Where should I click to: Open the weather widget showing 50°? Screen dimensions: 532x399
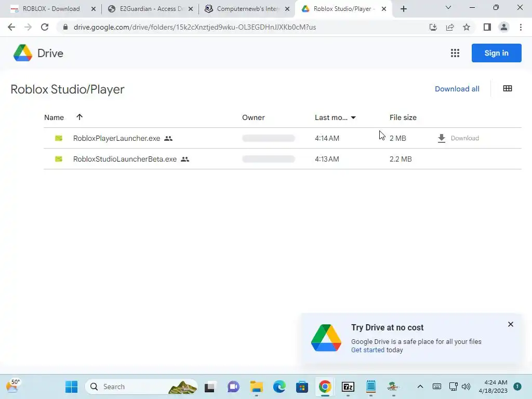click(13, 386)
